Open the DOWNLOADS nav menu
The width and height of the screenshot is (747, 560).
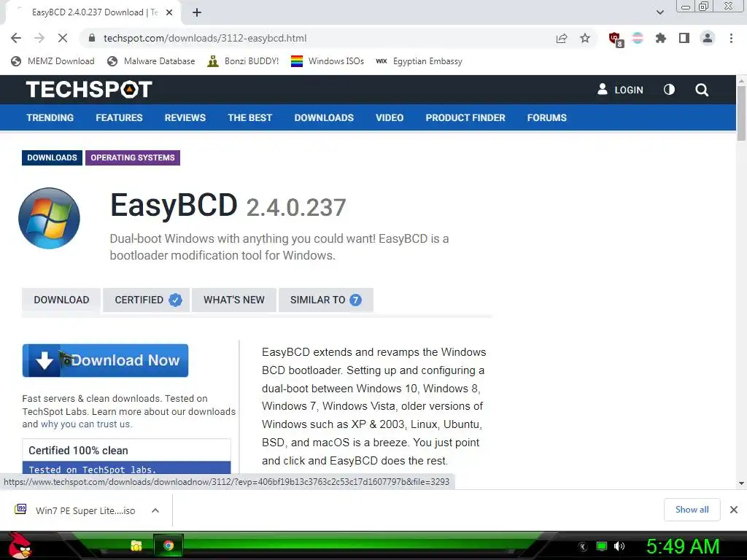pos(324,117)
